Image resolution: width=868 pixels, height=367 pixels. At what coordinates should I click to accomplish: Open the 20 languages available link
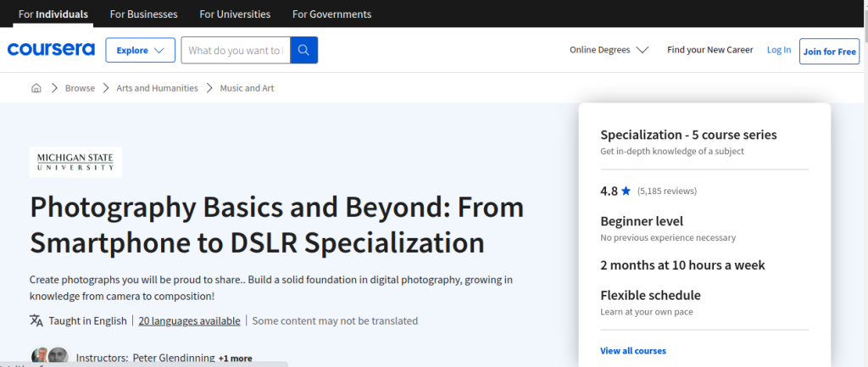click(189, 320)
